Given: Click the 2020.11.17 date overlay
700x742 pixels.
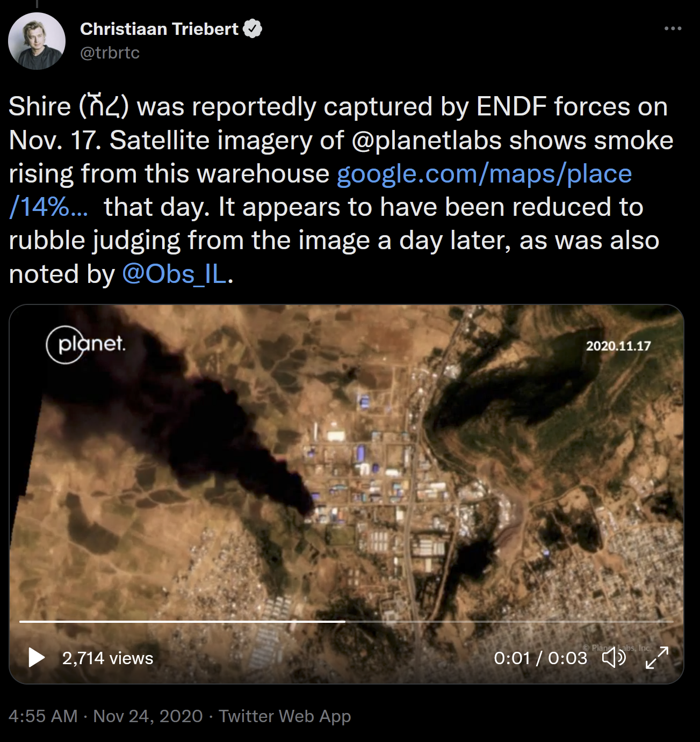Looking at the screenshot, I should pyautogui.click(x=618, y=346).
